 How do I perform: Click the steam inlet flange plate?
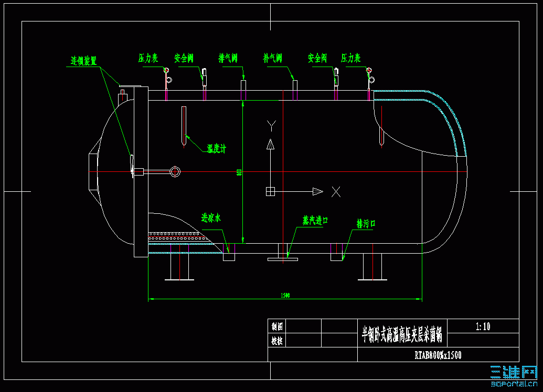point(283,259)
